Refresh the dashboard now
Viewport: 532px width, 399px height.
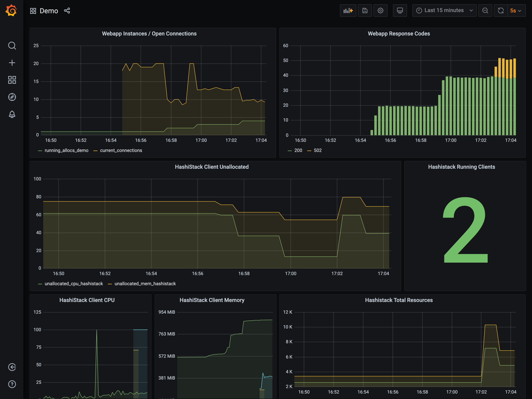tap(501, 11)
